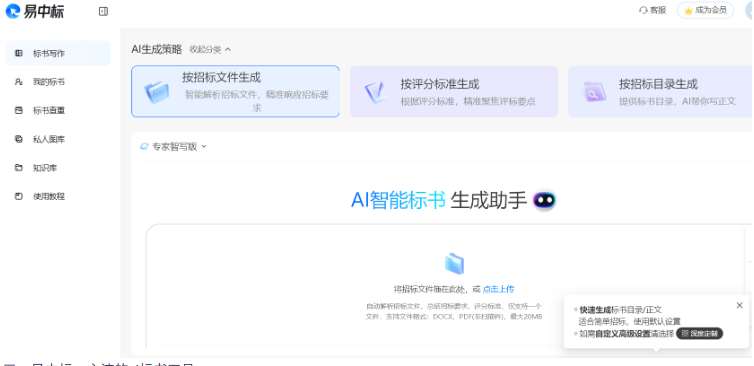The image size is (754, 366).
Task: Open 私人图库 sidebar icon
Action: click(x=19, y=139)
